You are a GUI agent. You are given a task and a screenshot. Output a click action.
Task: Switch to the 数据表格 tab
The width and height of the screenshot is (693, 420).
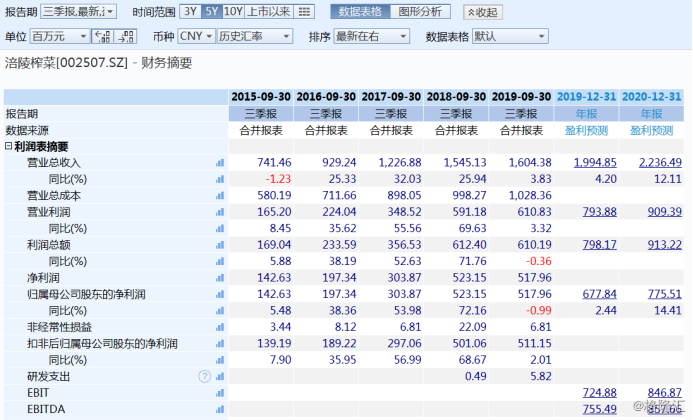(x=359, y=12)
